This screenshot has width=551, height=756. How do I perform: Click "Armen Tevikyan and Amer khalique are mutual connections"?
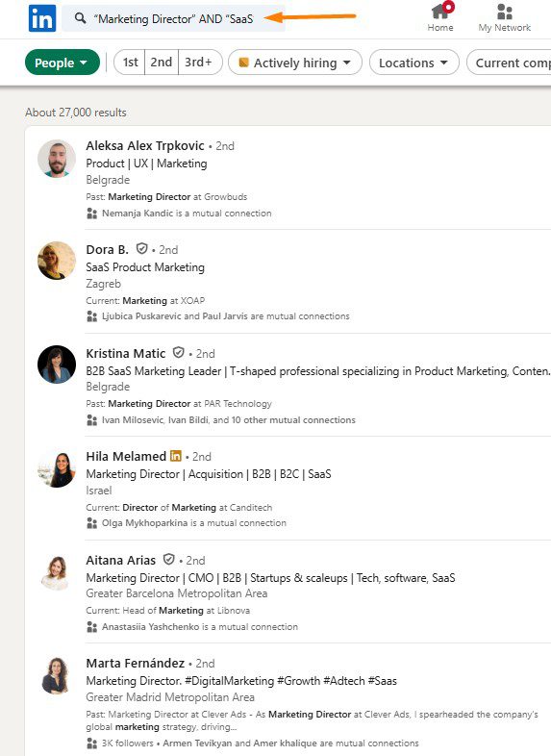pyautogui.click(x=290, y=743)
